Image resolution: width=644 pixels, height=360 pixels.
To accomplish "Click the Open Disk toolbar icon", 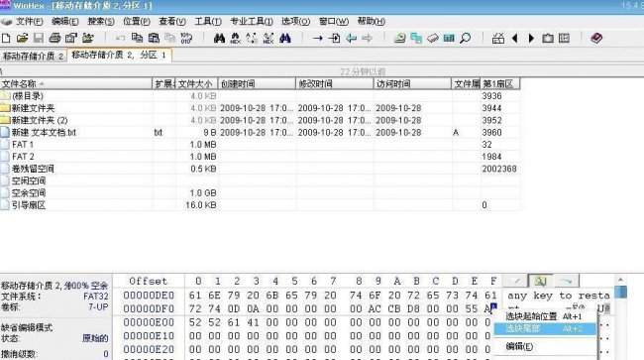I will [399, 39].
